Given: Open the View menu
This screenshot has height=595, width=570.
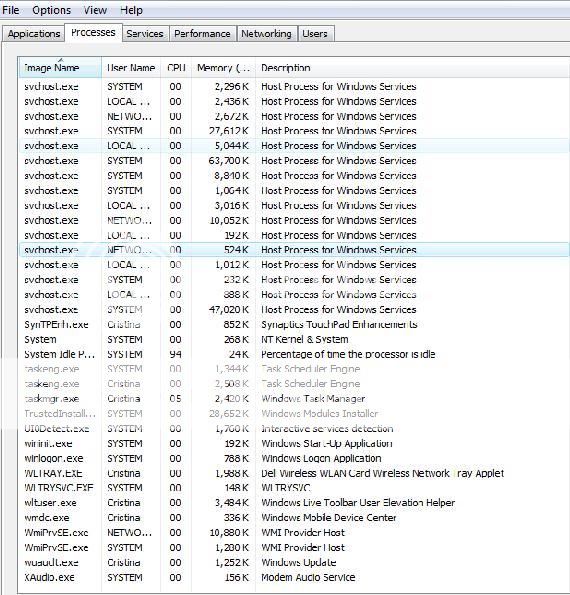Looking at the screenshot, I should point(95,10).
